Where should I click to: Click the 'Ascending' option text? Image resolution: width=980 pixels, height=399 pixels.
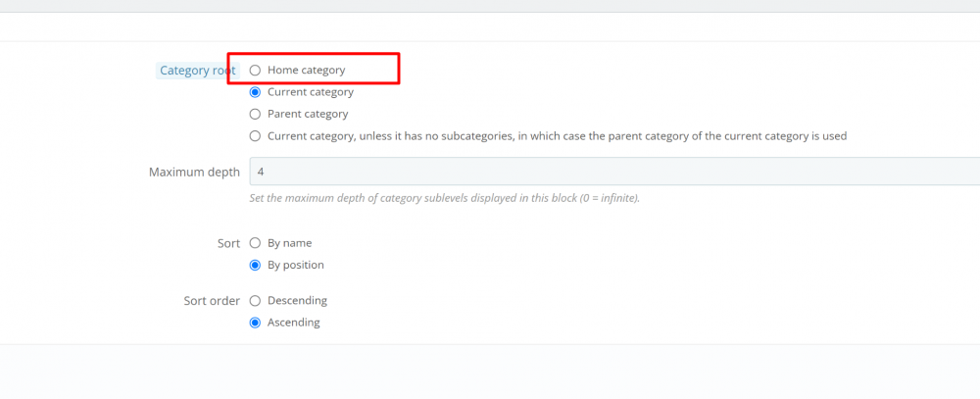pyautogui.click(x=293, y=323)
